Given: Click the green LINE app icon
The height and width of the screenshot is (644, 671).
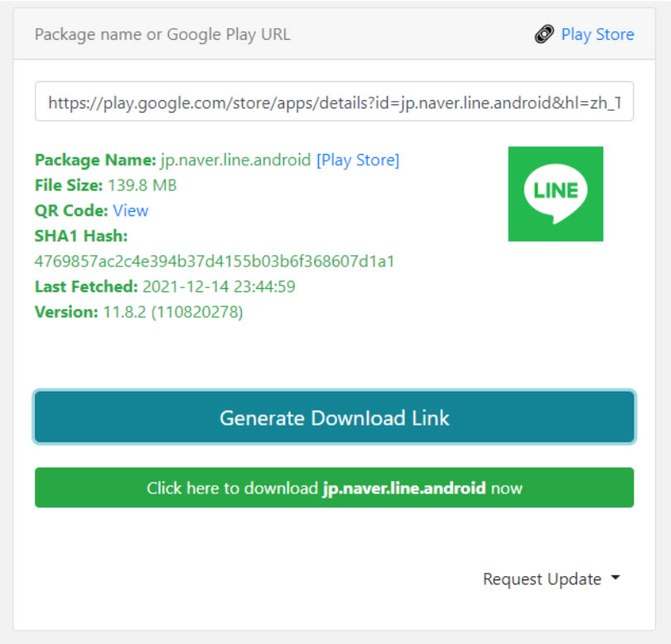Looking at the screenshot, I should (x=556, y=195).
